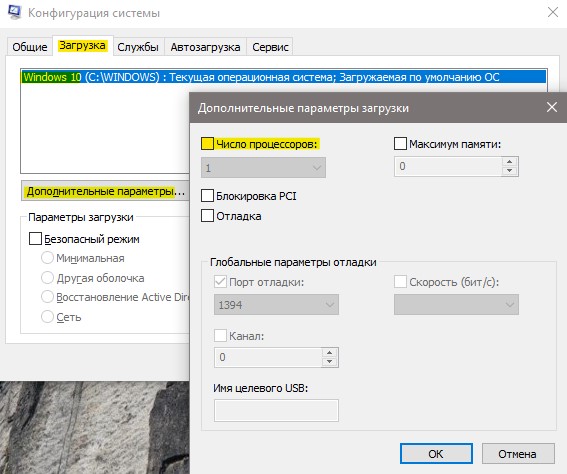Screen dimensions: 567x474
Task: Close the Дополнительные параметры загрузки dialog
Action: tap(552, 107)
